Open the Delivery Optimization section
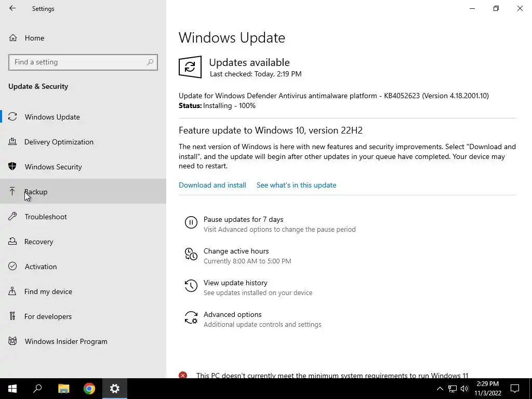The width and height of the screenshot is (532, 399). click(x=83, y=141)
